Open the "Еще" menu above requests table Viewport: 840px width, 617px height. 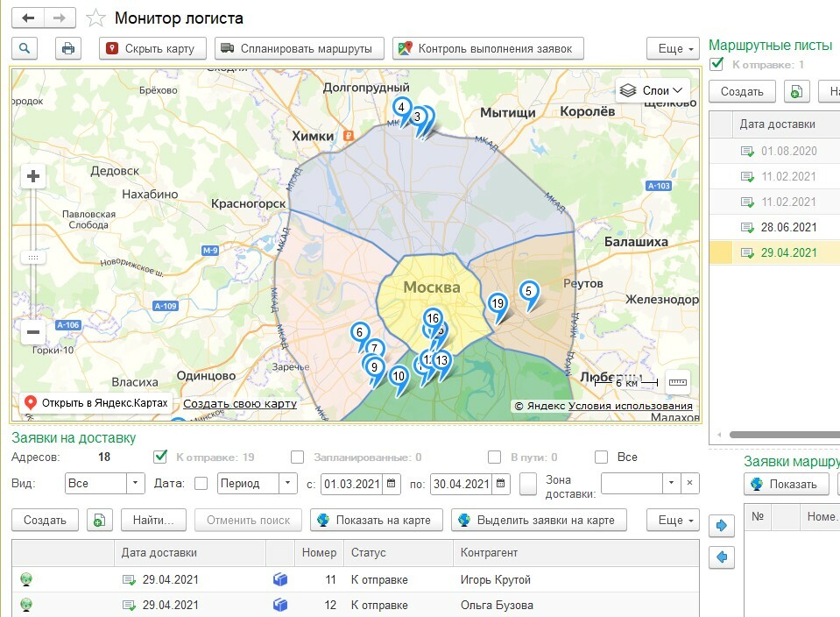[x=673, y=520]
